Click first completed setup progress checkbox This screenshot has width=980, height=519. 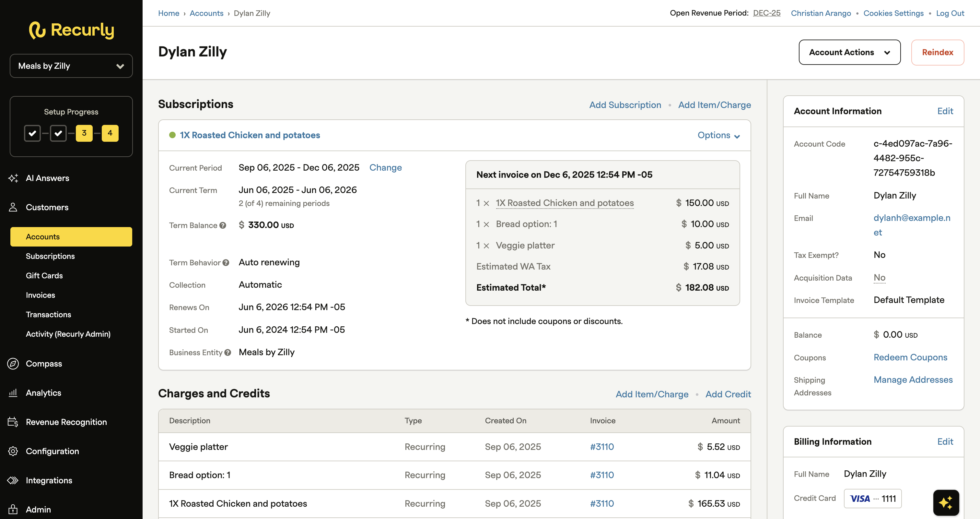32,133
